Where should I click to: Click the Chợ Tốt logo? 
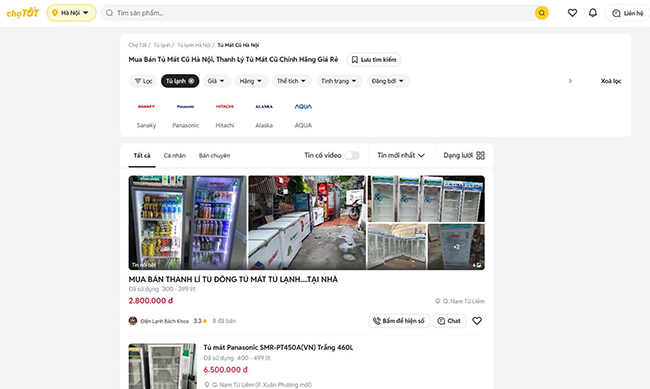[x=23, y=13]
